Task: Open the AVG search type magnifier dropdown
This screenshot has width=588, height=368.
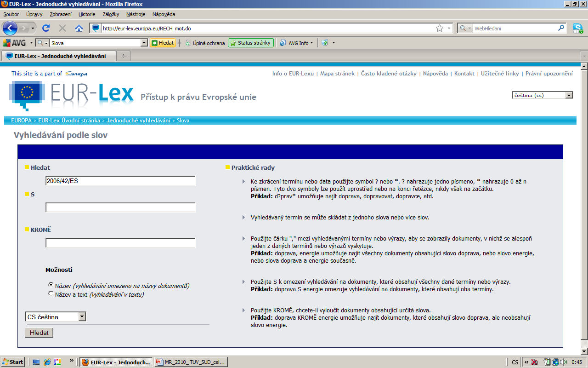Action: 42,43
